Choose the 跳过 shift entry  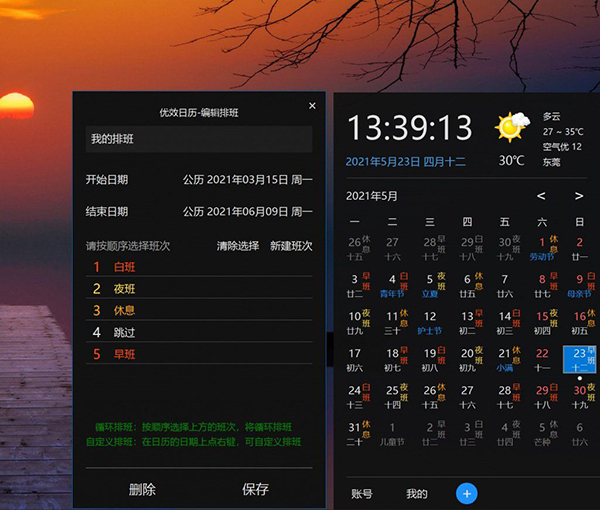(124, 332)
